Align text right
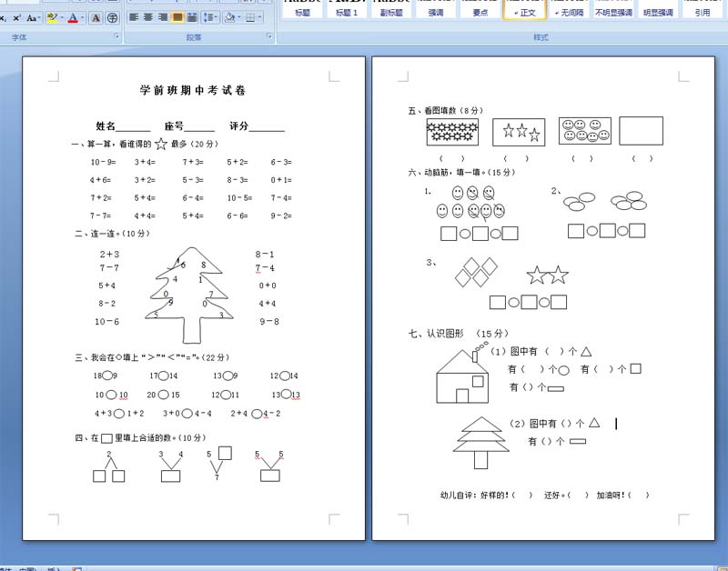 [163, 17]
